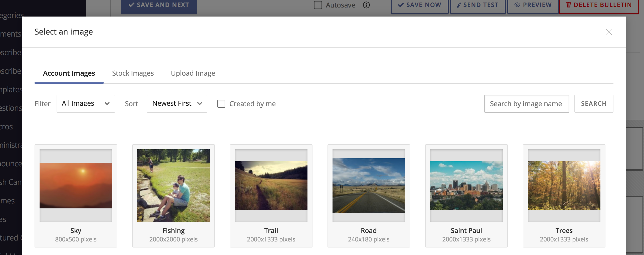Image resolution: width=644 pixels, height=255 pixels.
Task: Click the Delete Bulletin button
Action: 599,5
